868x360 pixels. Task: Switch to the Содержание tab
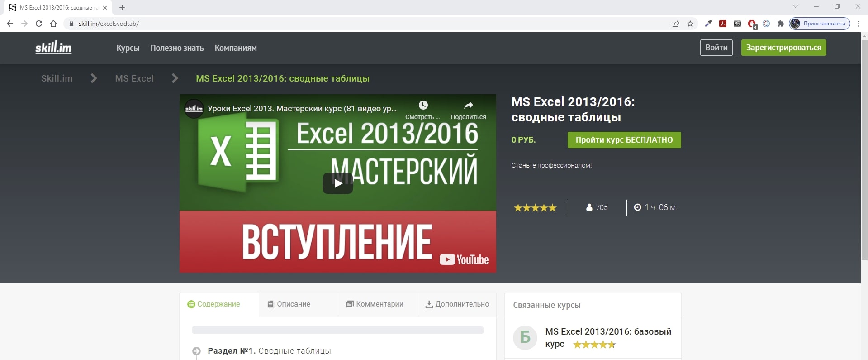[x=219, y=304]
